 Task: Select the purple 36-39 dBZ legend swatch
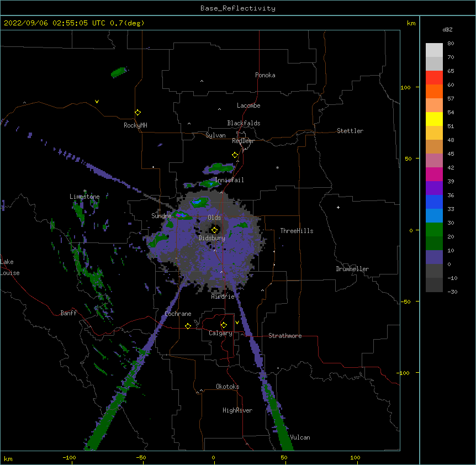[434, 188]
